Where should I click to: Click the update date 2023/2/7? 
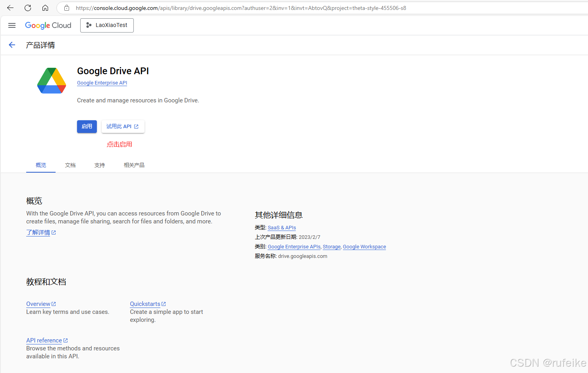[x=310, y=237]
